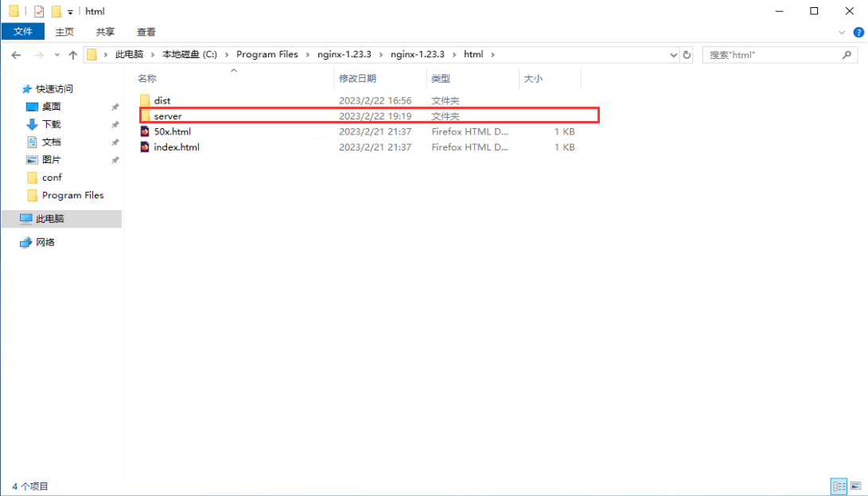
Task: Click inside the search html input field
Action: [764, 54]
